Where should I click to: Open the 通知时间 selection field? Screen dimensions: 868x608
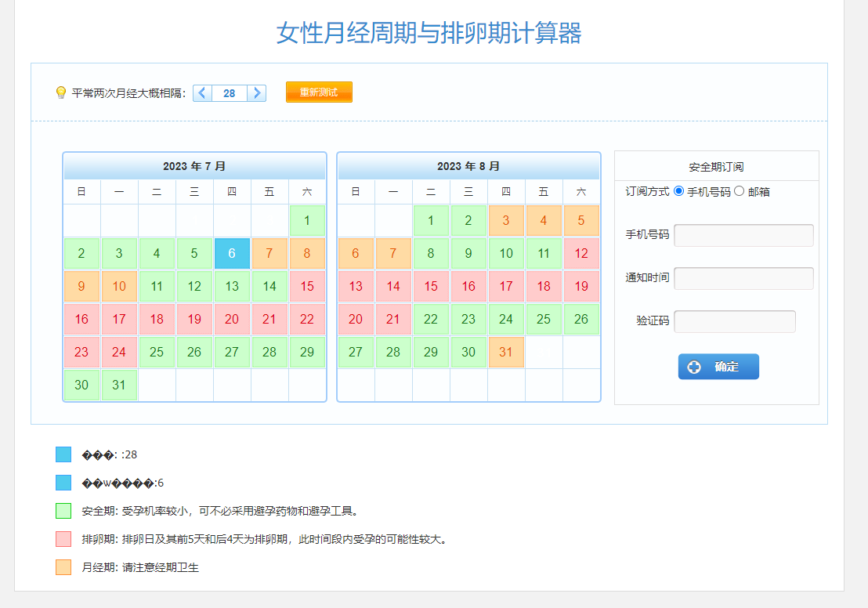click(x=743, y=278)
